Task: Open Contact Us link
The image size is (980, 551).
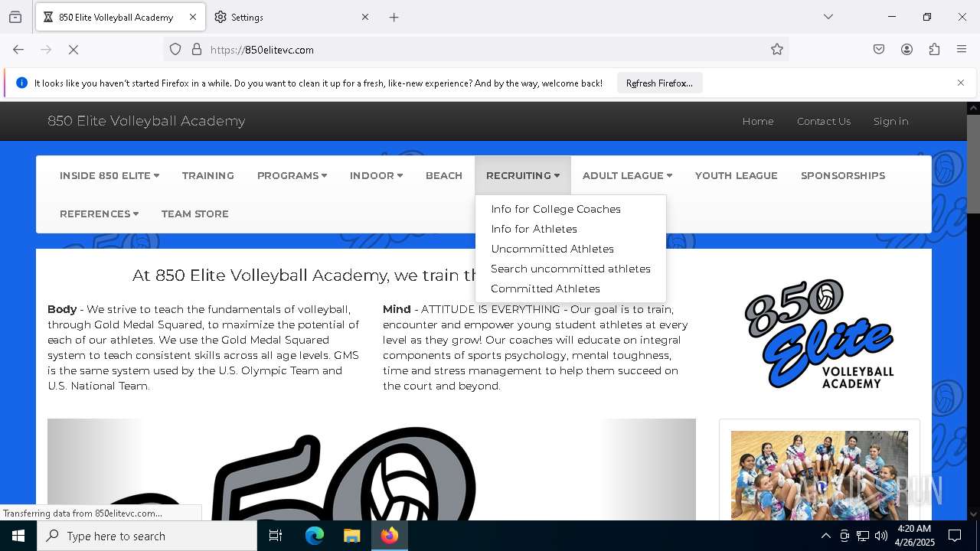Action: click(824, 121)
